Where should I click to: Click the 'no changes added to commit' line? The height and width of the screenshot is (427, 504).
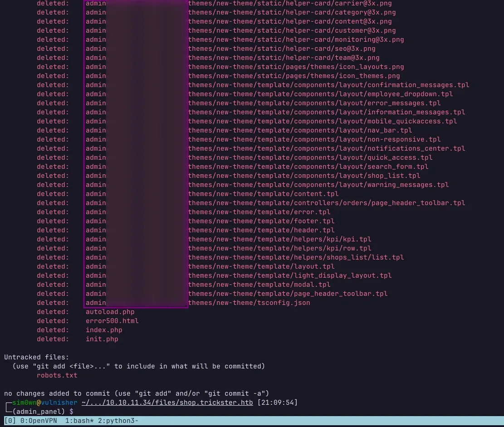click(x=136, y=393)
